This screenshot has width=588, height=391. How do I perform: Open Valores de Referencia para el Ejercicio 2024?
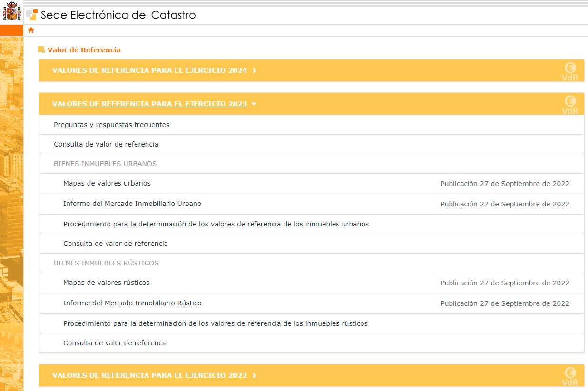click(x=149, y=70)
